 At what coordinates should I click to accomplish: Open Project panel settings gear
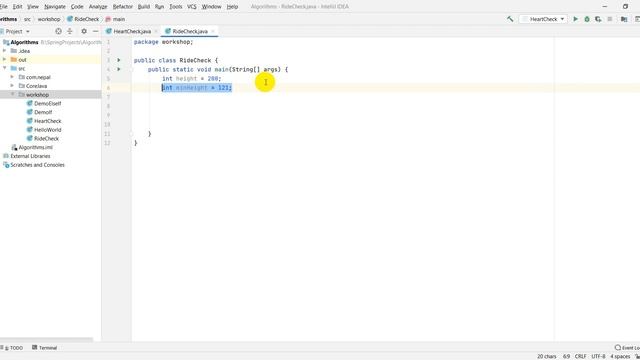84,31
